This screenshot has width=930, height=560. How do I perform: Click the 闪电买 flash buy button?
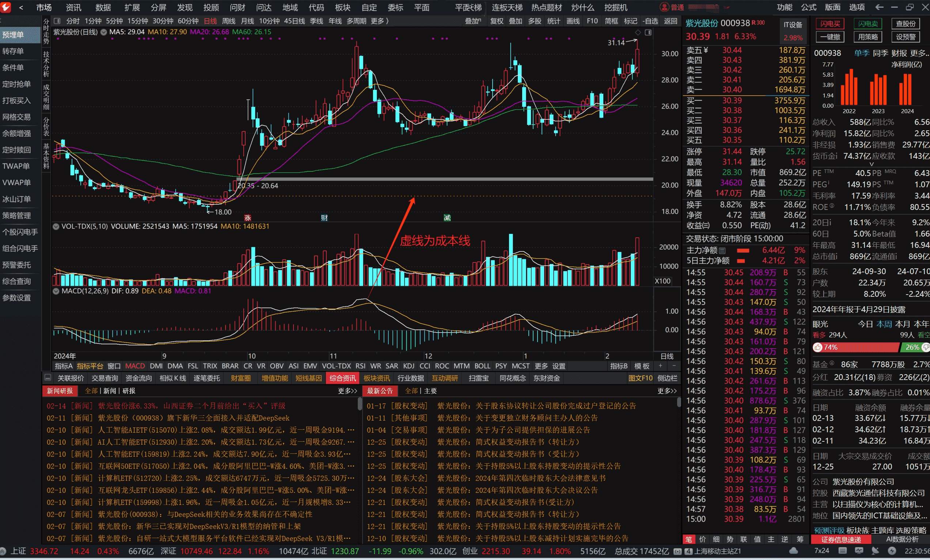click(x=830, y=24)
